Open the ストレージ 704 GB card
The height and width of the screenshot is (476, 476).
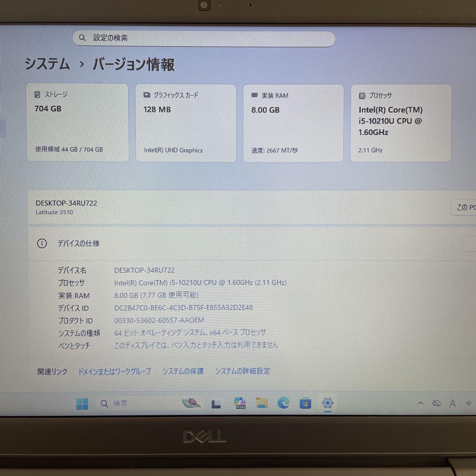pos(78,123)
